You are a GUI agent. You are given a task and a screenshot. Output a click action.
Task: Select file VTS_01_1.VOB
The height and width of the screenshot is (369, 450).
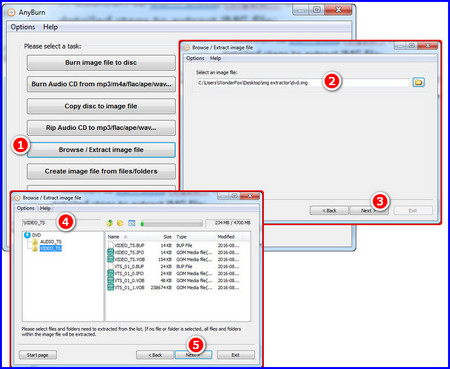coord(129,287)
